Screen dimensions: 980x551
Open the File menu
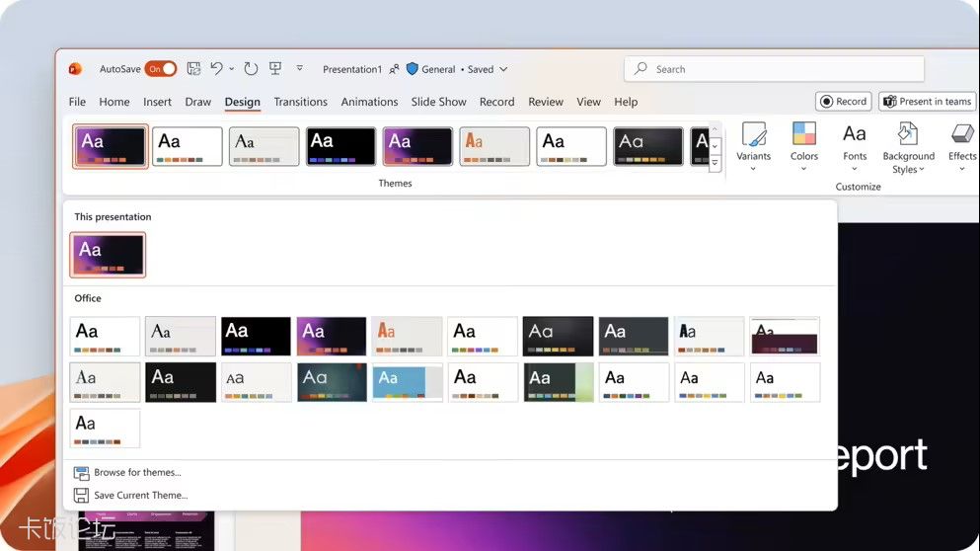pyautogui.click(x=78, y=102)
